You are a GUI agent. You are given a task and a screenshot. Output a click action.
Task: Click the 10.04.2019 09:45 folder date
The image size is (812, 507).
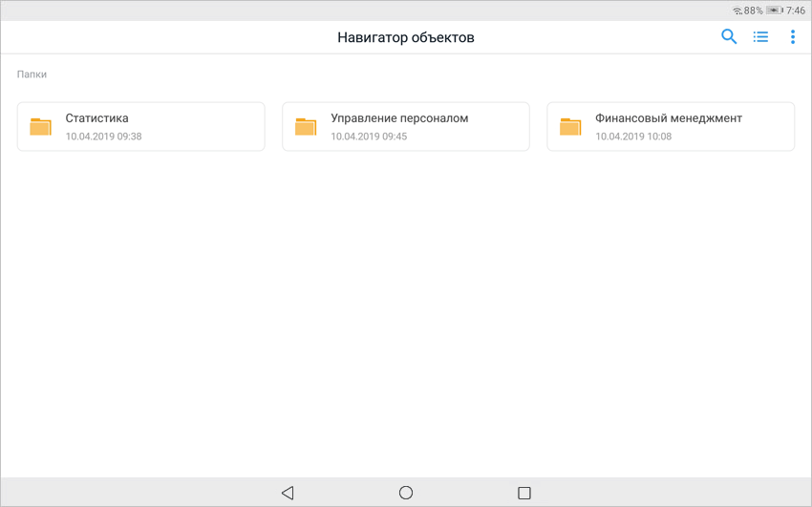click(369, 137)
